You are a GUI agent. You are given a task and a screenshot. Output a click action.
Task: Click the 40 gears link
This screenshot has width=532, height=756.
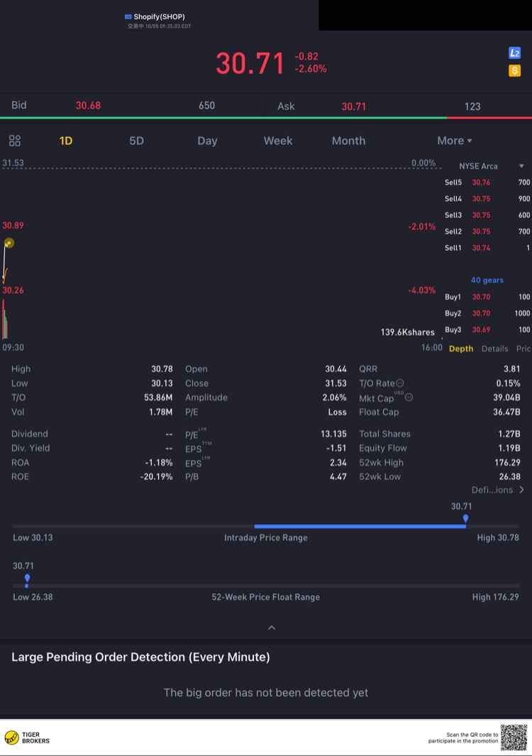click(x=487, y=280)
